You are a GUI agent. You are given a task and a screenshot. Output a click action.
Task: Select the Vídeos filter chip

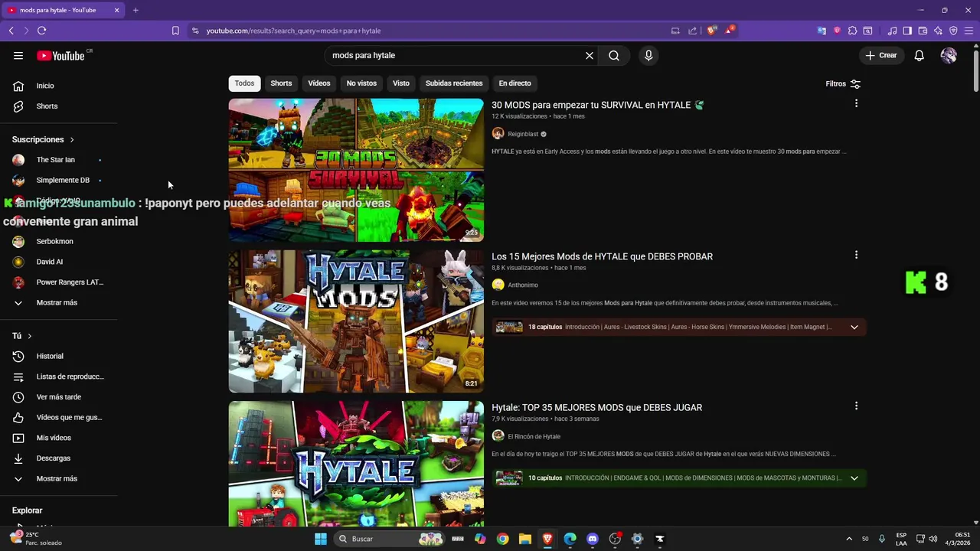tap(319, 83)
